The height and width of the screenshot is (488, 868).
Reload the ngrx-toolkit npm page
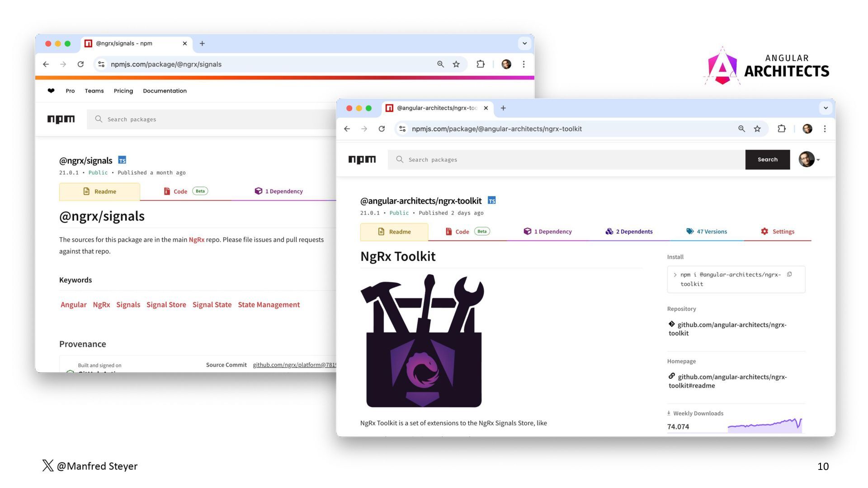(x=382, y=129)
